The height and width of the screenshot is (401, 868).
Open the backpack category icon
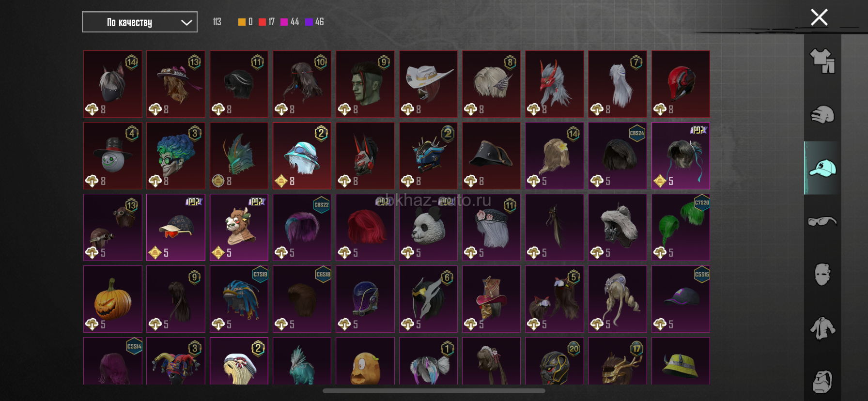pos(822,382)
